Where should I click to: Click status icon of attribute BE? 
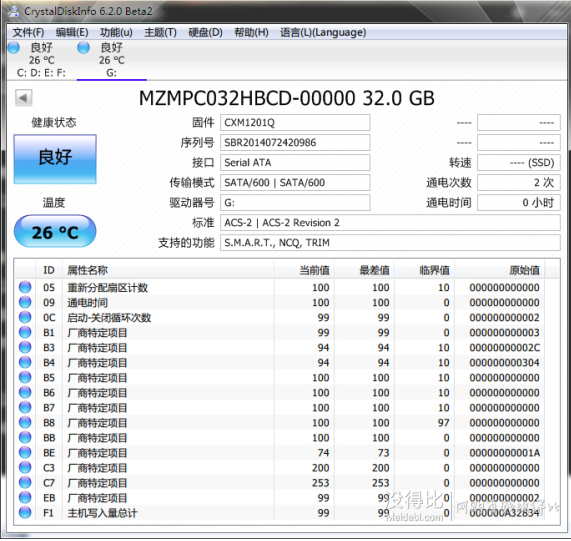tap(25, 453)
